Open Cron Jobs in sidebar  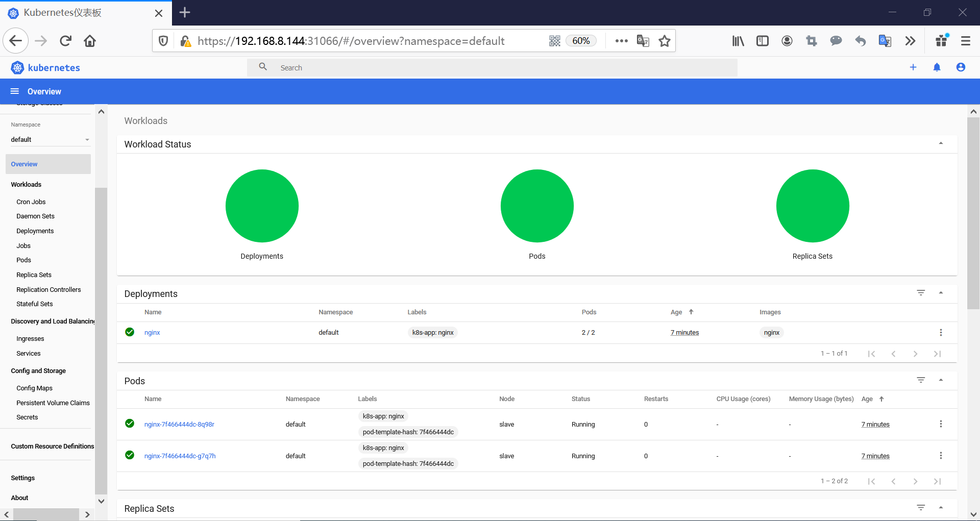pos(31,202)
